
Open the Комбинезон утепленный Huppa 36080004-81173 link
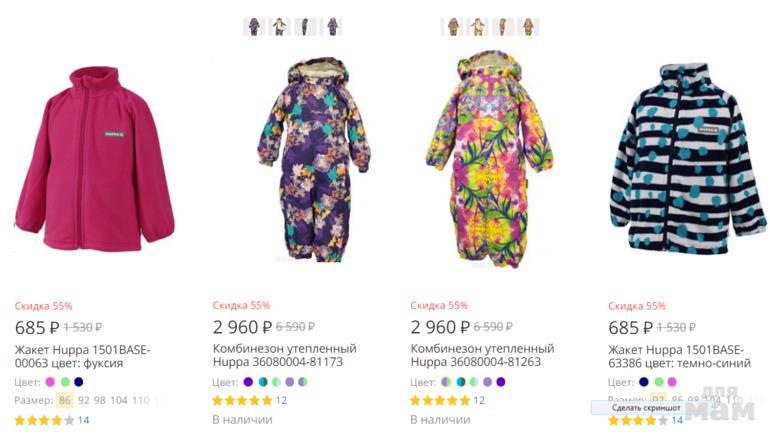click(284, 355)
